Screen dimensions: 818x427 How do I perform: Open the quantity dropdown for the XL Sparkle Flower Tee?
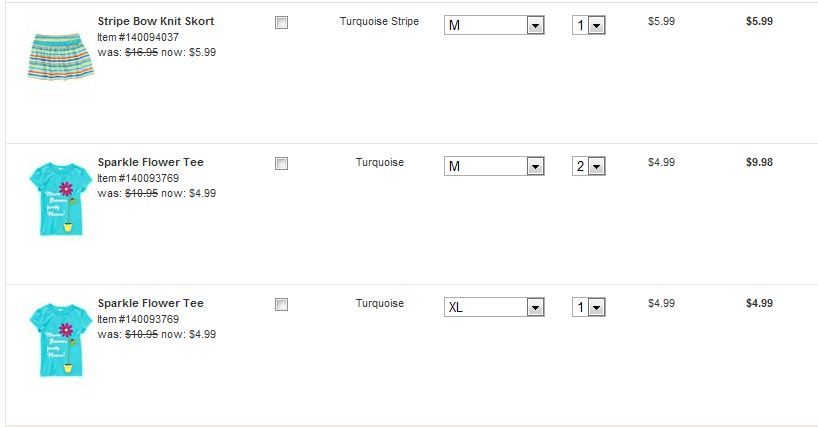coord(589,307)
